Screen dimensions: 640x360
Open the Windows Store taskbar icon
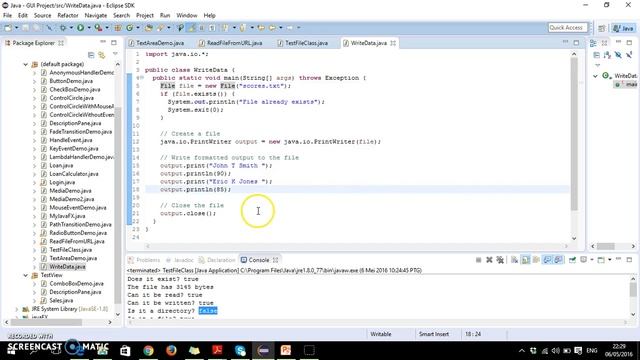tap(125, 350)
